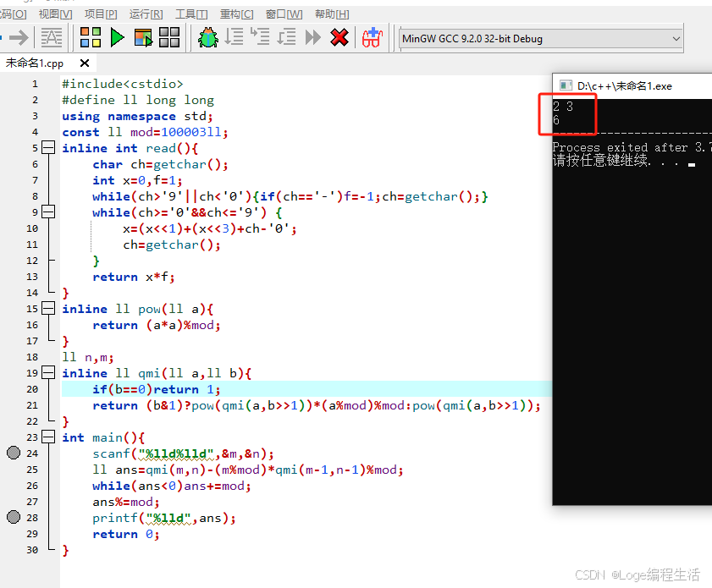Click the compile icon with colored squares

(x=91, y=37)
